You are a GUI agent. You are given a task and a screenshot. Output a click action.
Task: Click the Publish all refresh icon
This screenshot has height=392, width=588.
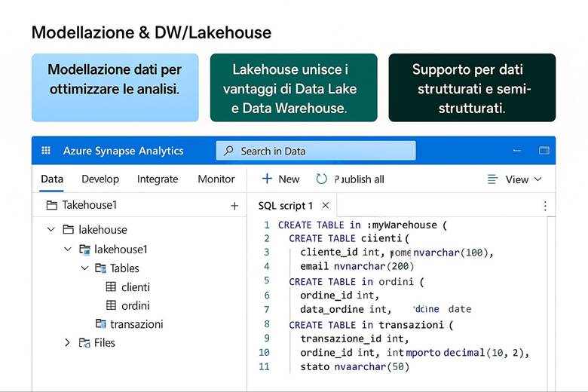(322, 179)
